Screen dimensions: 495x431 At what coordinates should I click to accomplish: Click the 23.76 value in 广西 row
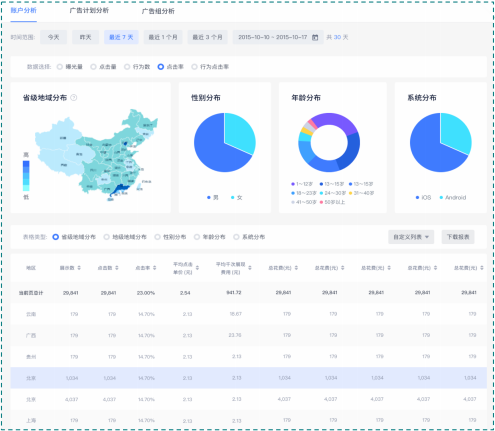pos(235,335)
